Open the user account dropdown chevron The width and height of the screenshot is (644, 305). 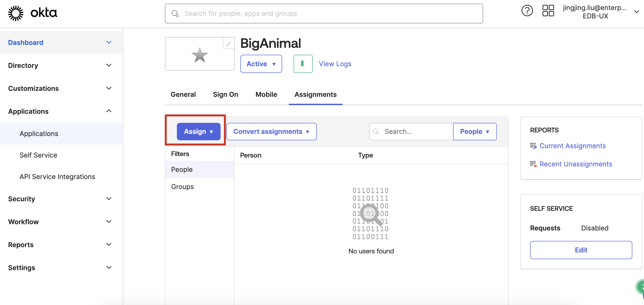tap(637, 11)
